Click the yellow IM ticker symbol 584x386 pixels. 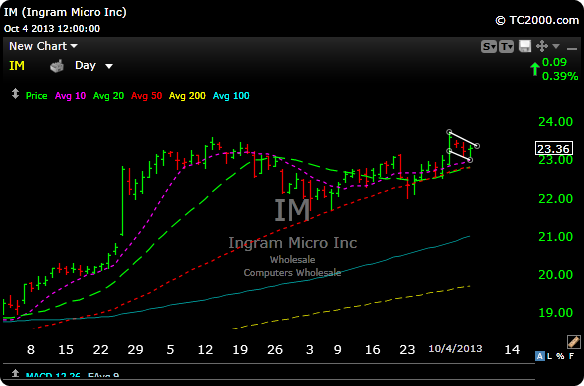17,66
